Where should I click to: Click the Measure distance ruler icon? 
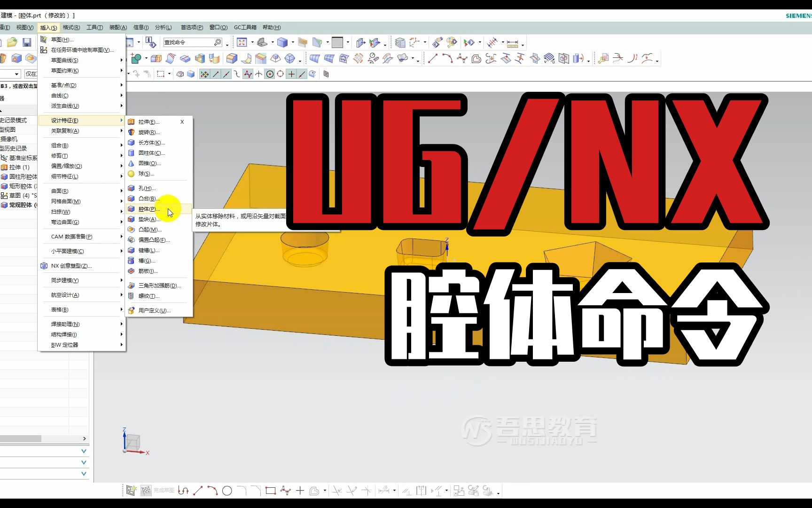pyautogui.click(x=513, y=43)
